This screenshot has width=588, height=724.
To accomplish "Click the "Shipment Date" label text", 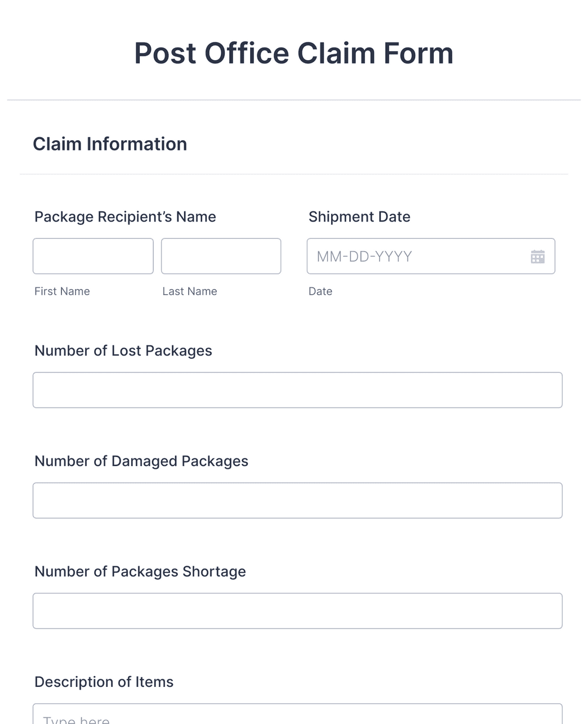I will pos(359,217).
